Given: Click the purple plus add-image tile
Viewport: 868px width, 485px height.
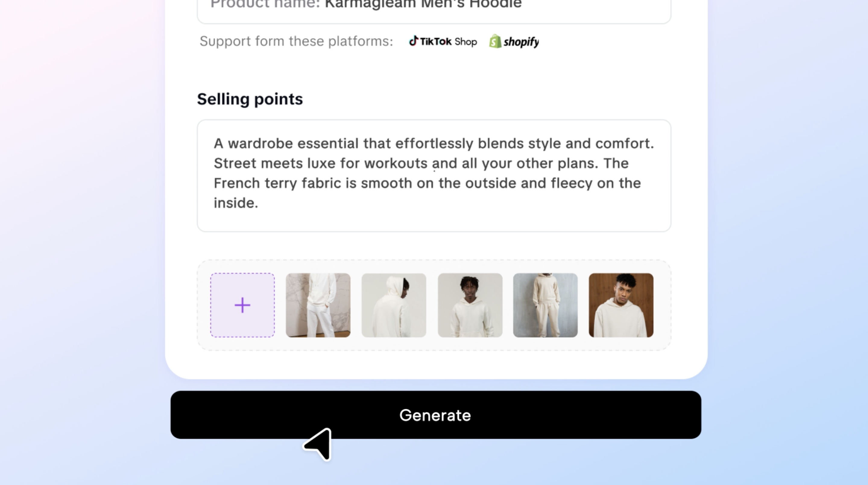Looking at the screenshot, I should [242, 305].
